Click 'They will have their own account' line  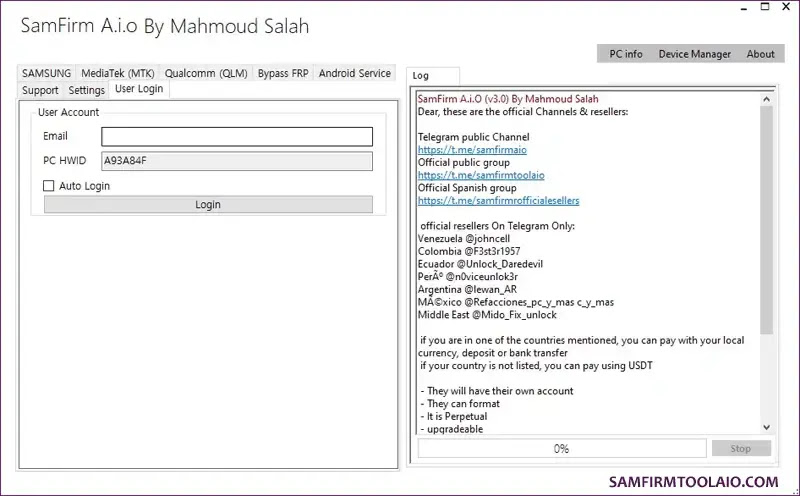click(496, 391)
